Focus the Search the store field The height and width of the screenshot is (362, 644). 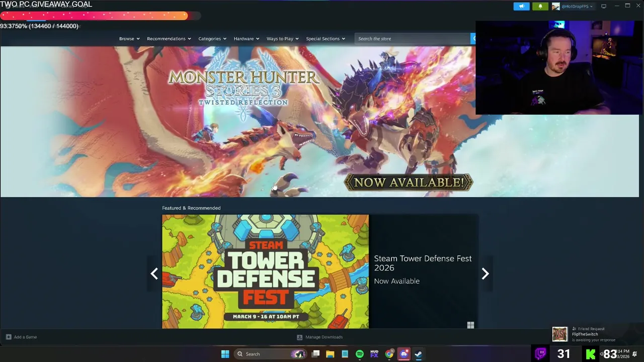click(413, 39)
